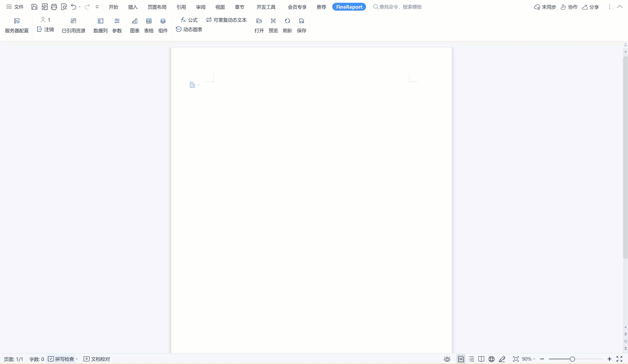
Task: Click the 注销 logout button
Action: [x=45, y=29]
